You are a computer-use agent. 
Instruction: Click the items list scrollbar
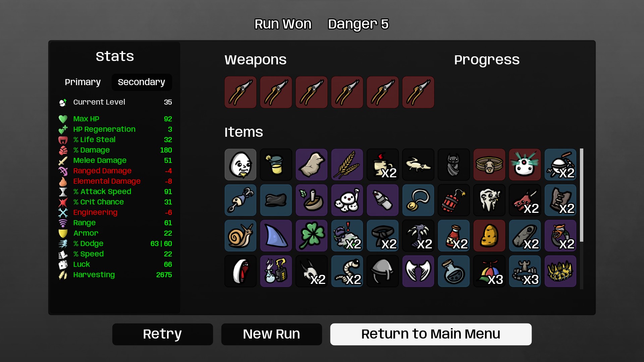pos(582,195)
